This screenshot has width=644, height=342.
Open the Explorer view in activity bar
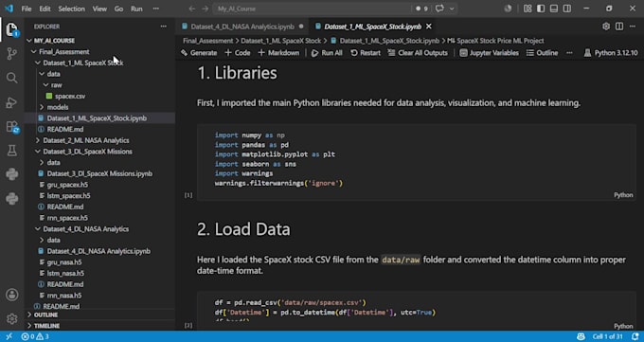12,29
